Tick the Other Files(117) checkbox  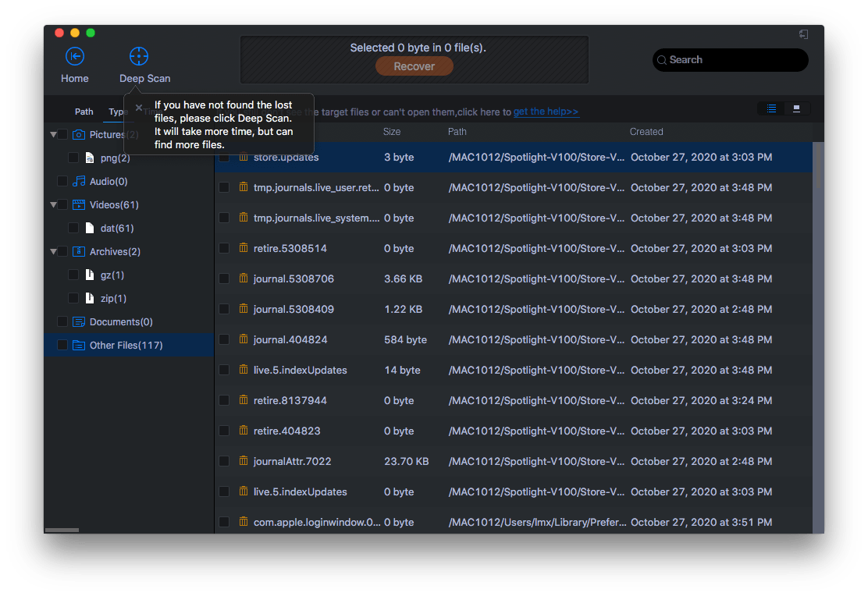pyautogui.click(x=62, y=346)
